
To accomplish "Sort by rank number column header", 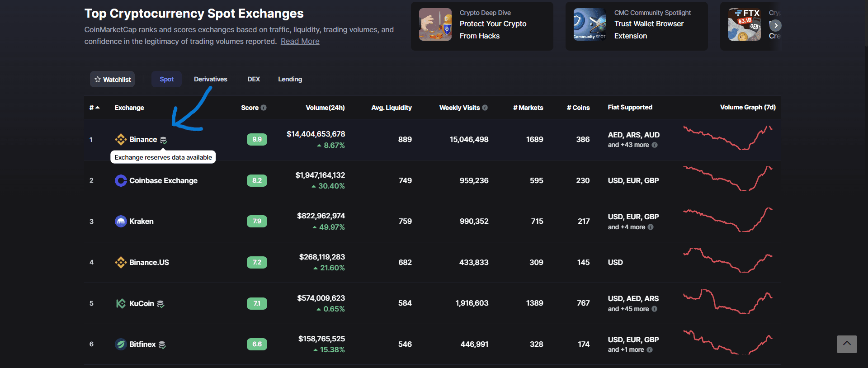I will (x=94, y=108).
